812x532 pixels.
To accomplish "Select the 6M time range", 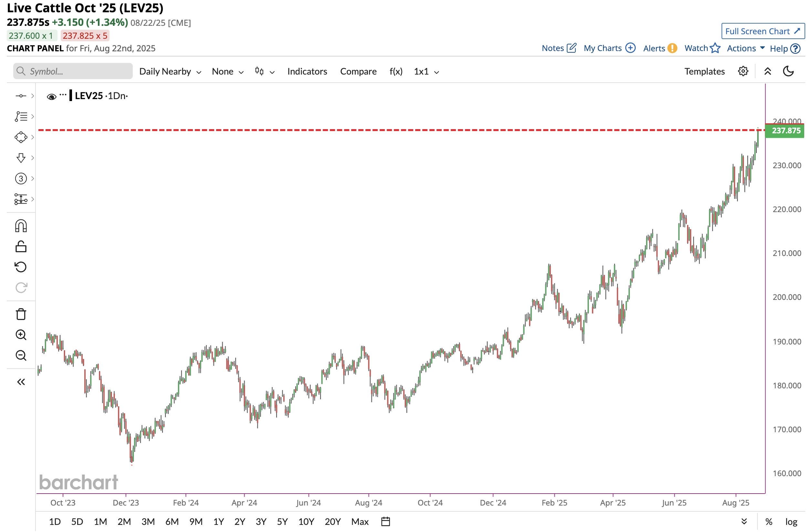I will pos(172,522).
